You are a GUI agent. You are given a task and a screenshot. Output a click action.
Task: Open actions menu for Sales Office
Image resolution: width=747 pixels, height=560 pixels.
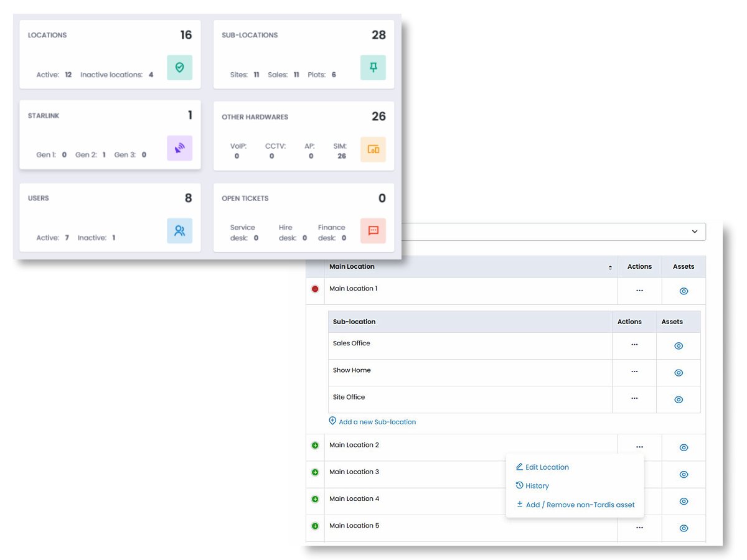click(x=634, y=345)
